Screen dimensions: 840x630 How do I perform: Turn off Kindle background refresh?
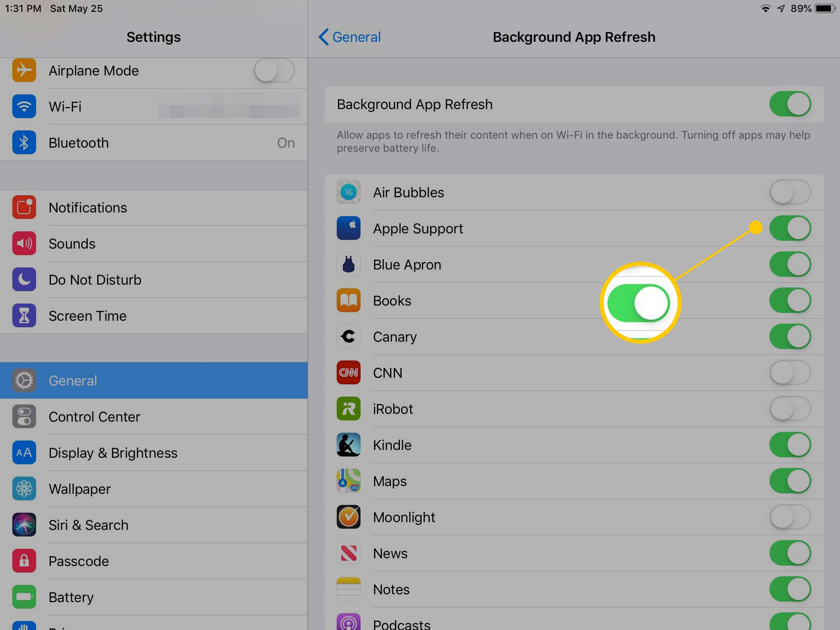[790, 445]
